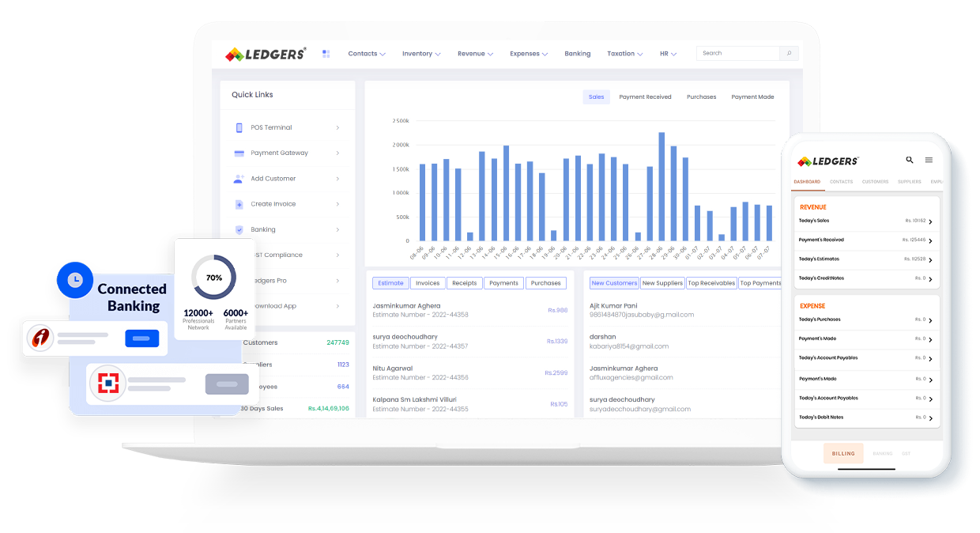Screen dimensions: 980x533
Task: Click the 70% donut progress chart
Action: click(x=214, y=278)
